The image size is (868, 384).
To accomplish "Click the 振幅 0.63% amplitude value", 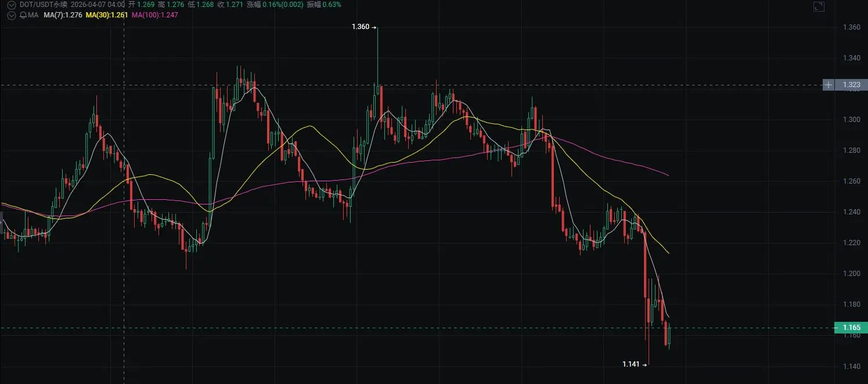I will [x=324, y=5].
